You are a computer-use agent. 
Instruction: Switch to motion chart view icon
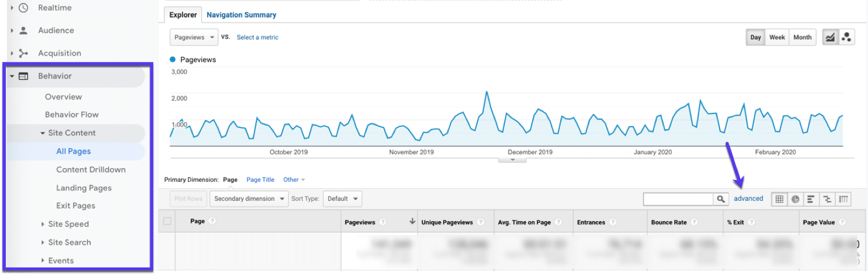846,37
